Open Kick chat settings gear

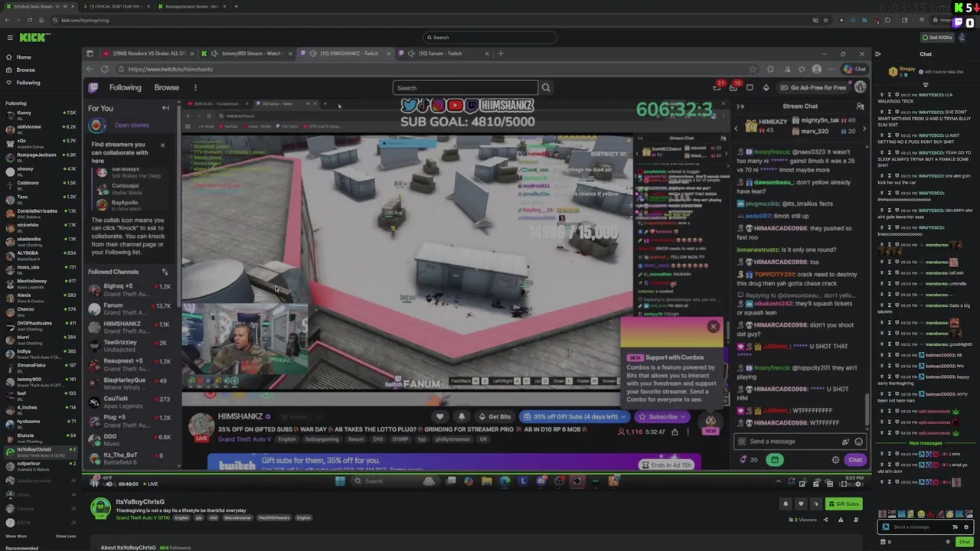(948, 542)
